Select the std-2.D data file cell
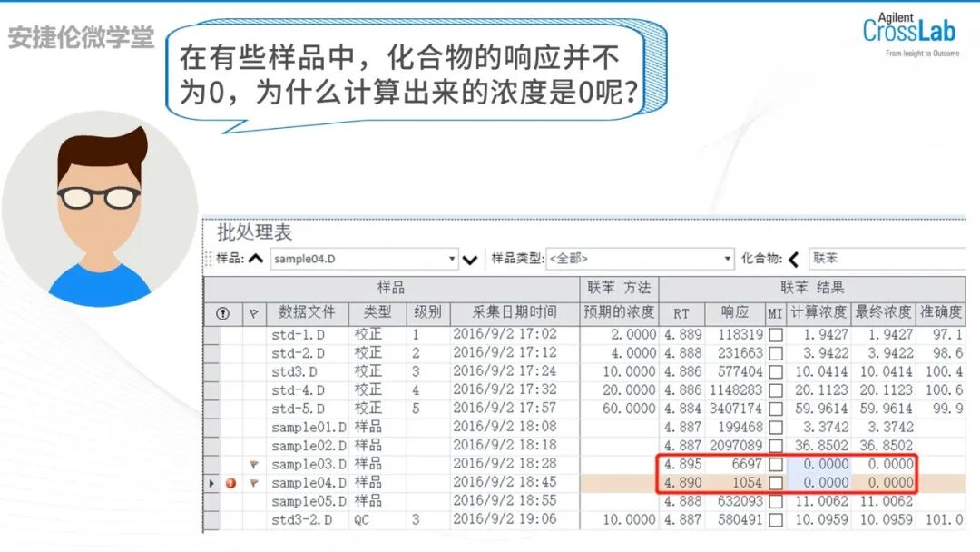This screenshot has height=552, width=980. (x=307, y=354)
